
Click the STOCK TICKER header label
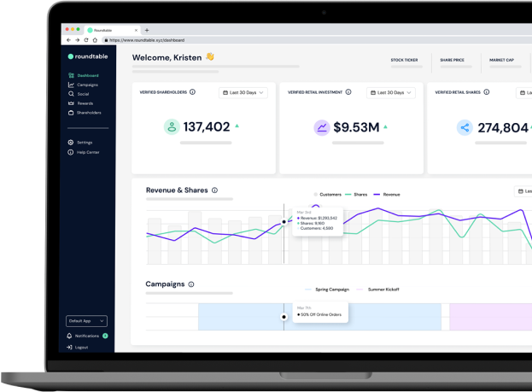coord(404,60)
